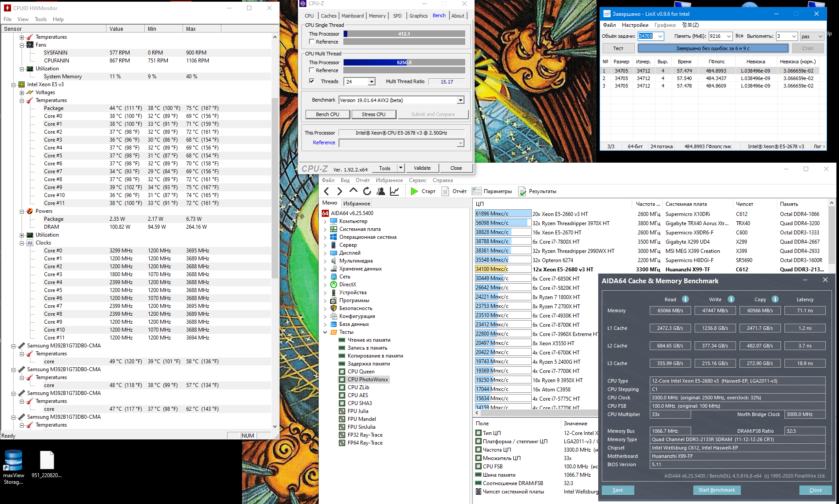Click the Тест button in LinX

[x=618, y=48]
